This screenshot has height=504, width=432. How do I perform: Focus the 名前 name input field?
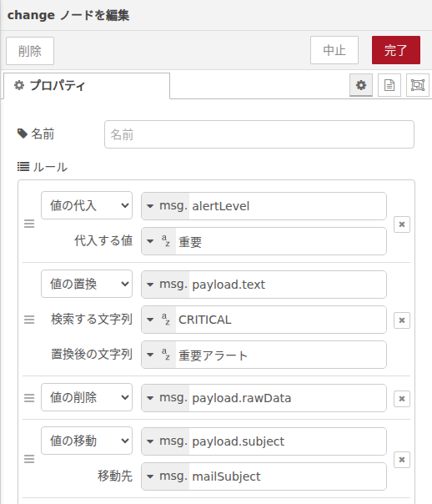click(x=259, y=134)
